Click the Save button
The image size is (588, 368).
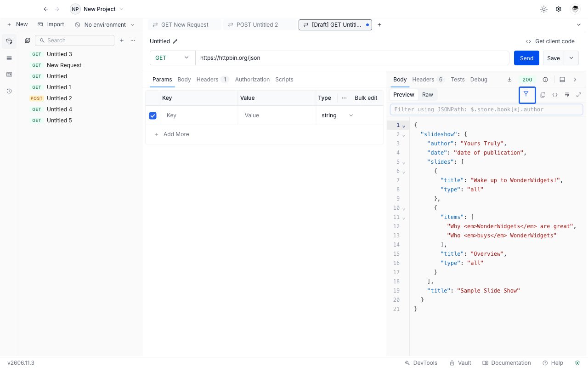pyautogui.click(x=554, y=58)
